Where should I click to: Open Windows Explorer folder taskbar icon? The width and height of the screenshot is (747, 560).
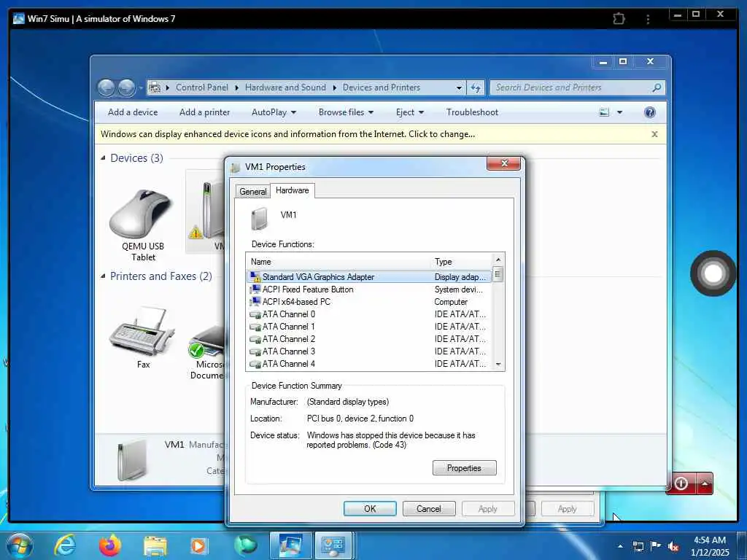coord(155,546)
